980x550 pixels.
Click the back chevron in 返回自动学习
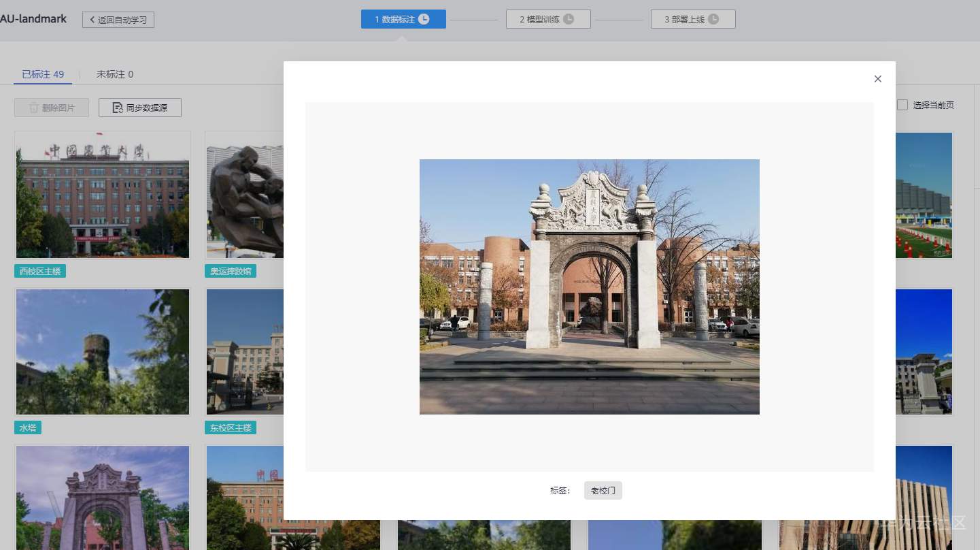[92, 20]
